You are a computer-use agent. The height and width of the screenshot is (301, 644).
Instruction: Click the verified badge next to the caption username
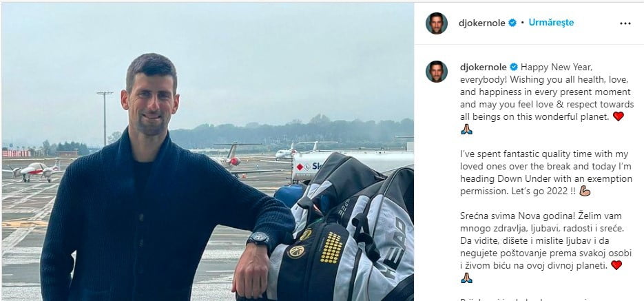point(513,67)
